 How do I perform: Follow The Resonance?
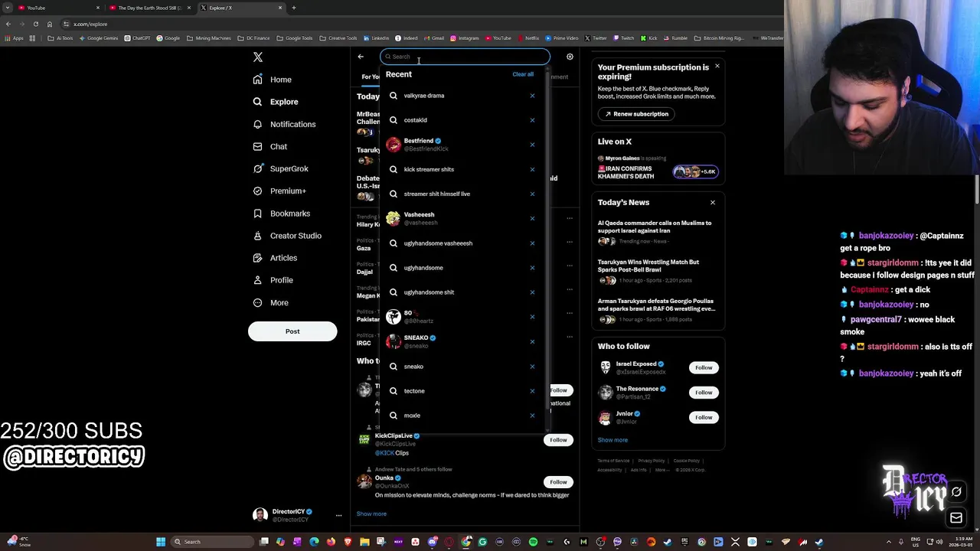point(704,393)
